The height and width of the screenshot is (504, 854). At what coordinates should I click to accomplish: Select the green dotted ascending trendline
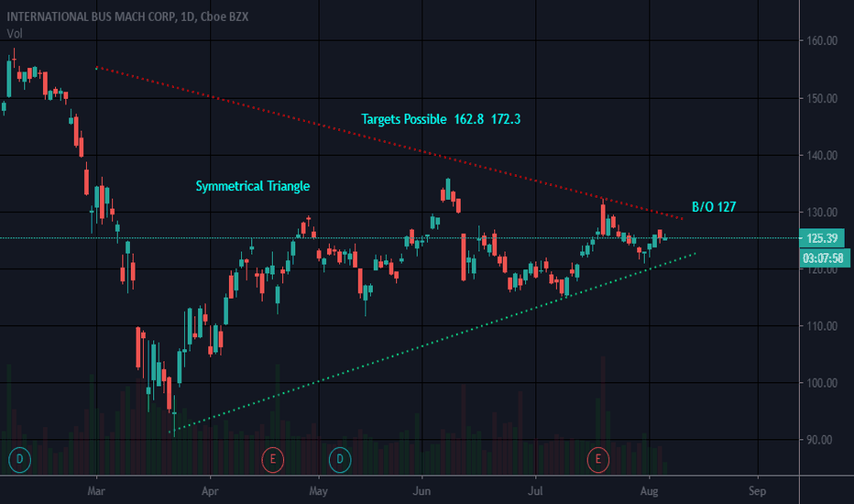pos(433,343)
